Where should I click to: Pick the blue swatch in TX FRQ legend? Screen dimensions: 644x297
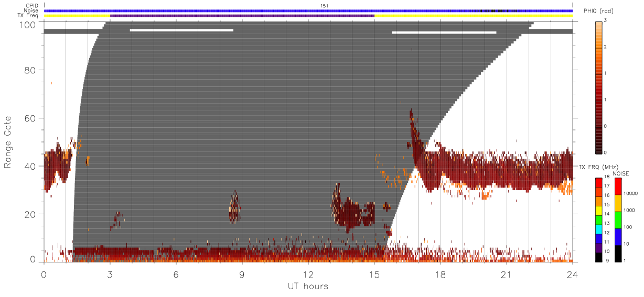pos(599,239)
